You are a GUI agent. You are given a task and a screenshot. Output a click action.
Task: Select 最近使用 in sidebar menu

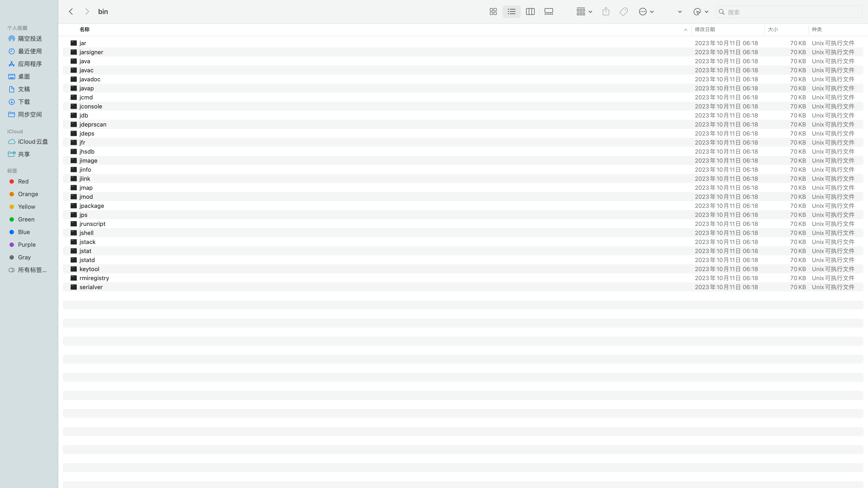click(x=30, y=51)
